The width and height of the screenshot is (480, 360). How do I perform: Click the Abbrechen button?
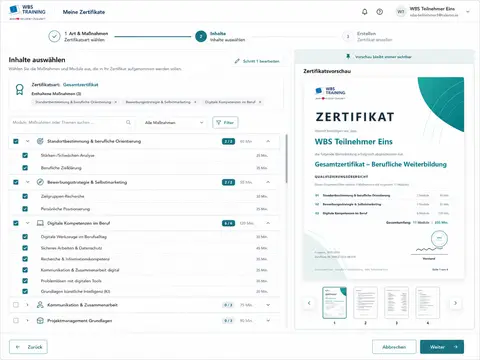[394, 347]
